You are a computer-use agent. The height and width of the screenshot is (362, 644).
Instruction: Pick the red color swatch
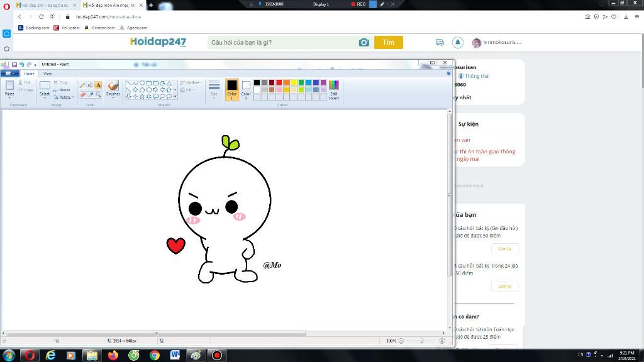[x=279, y=82]
